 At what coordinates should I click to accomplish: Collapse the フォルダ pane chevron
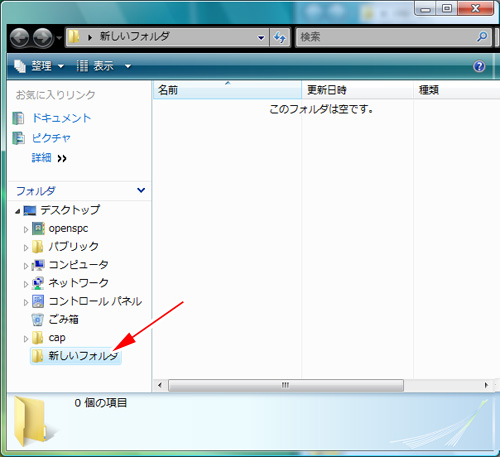(x=141, y=190)
